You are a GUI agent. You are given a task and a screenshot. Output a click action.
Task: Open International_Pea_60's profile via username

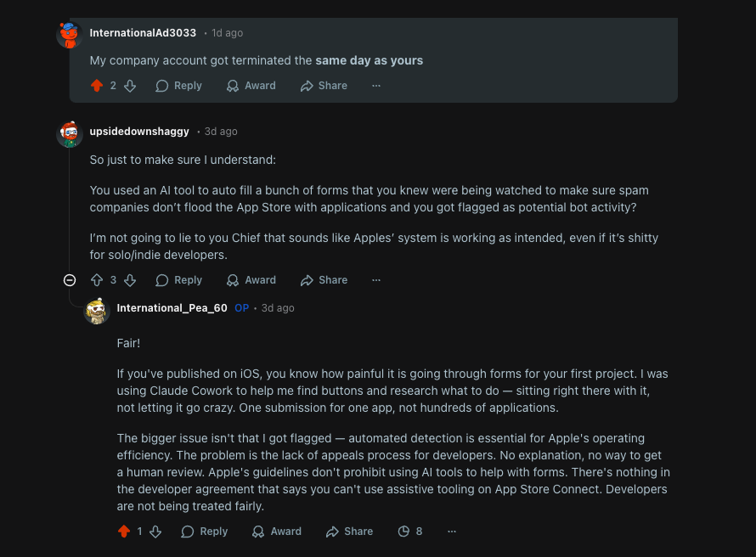click(172, 308)
